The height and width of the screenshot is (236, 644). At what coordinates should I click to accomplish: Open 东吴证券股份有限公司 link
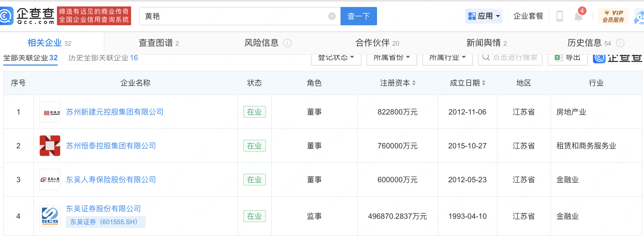pos(103,209)
